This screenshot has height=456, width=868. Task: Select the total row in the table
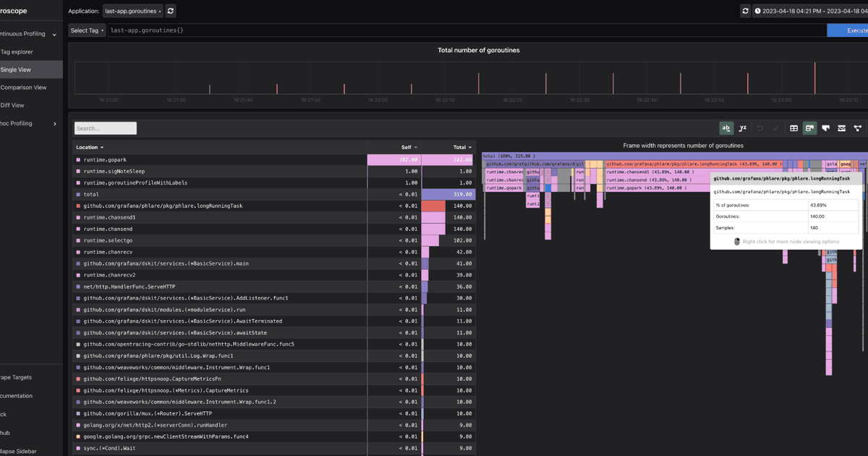click(275, 194)
